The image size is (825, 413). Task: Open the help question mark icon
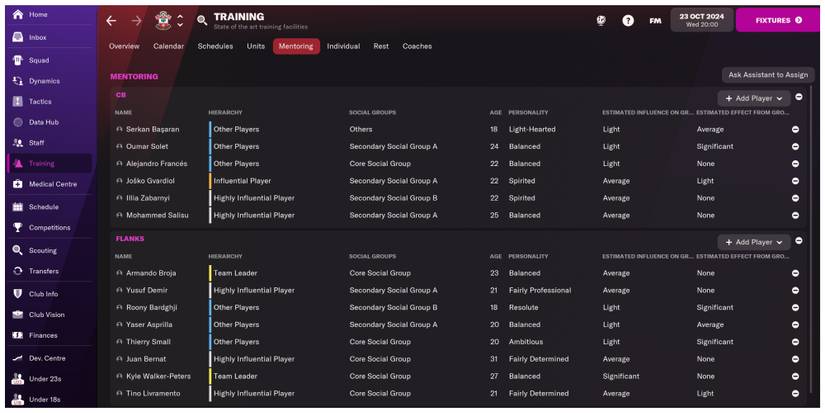coord(628,21)
